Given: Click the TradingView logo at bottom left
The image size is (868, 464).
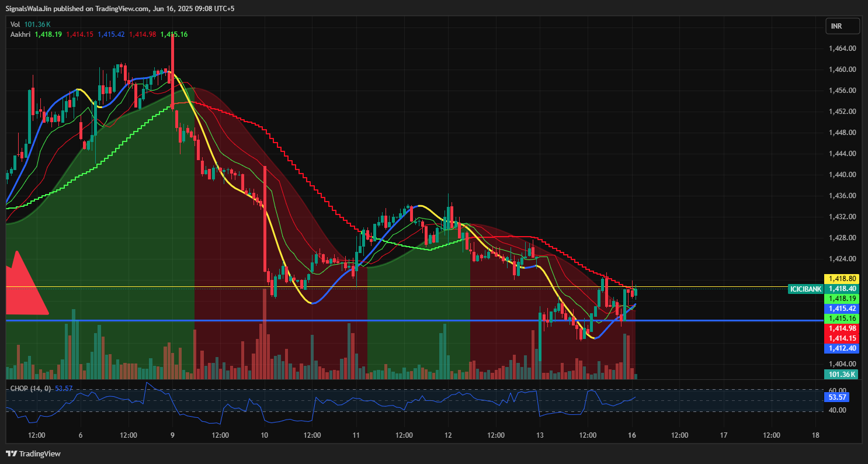Looking at the screenshot, I should (x=33, y=453).
